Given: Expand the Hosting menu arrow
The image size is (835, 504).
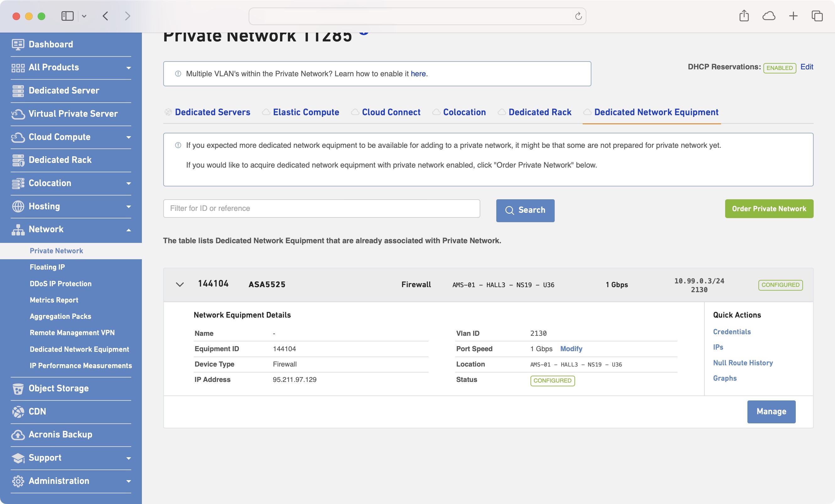Looking at the screenshot, I should (128, 206).
